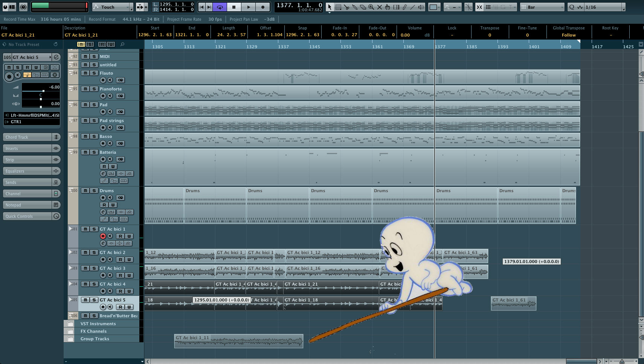
Task: Pick the Split scissors tool
Action: pyautogui.click(x=346, y=7)
